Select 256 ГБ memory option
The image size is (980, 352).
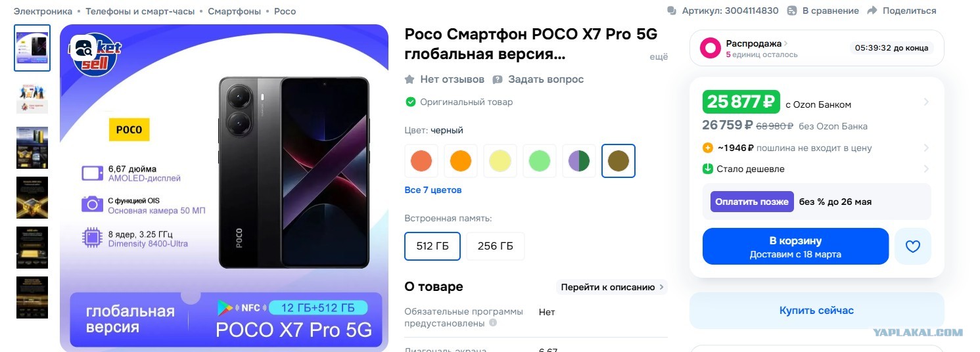click(496, 246)
